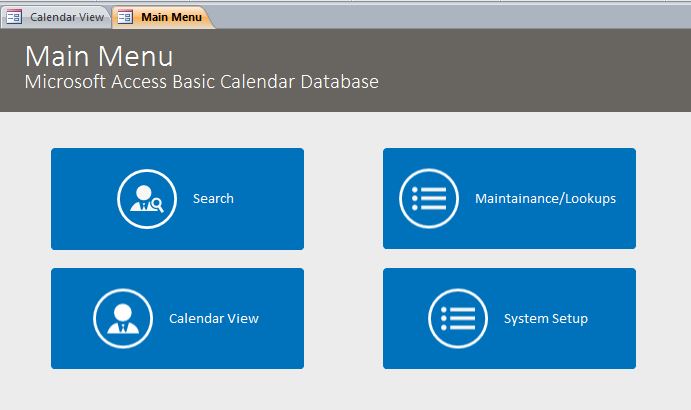Click the Search person magnifier icon
The image size is (691, 410).
[147, 199]
